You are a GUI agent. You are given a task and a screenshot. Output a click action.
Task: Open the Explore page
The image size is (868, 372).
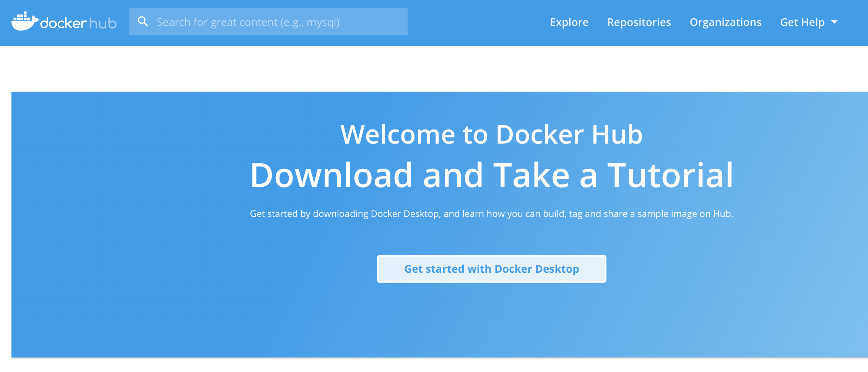click(569, 22)
